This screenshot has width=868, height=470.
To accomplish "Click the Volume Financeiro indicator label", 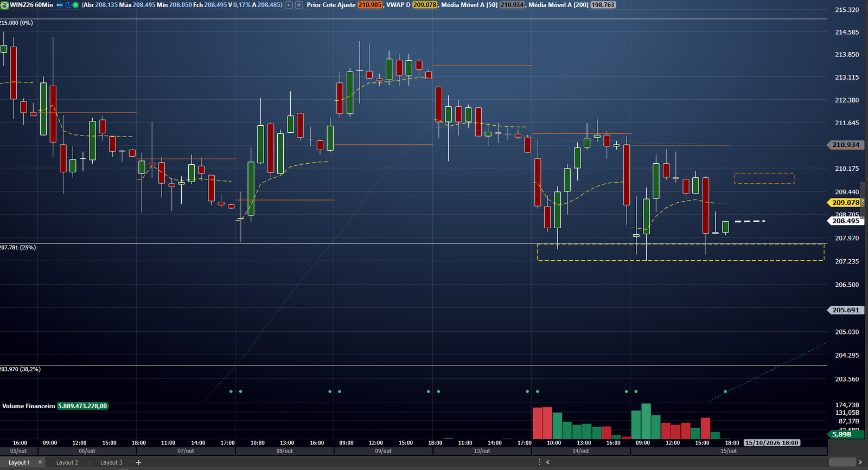I will coord(29,406).
